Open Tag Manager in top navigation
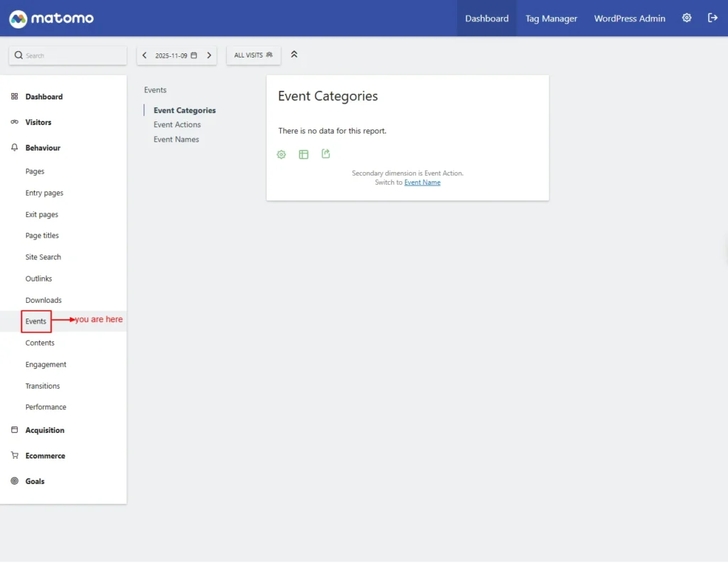 (x=551, y=18)
